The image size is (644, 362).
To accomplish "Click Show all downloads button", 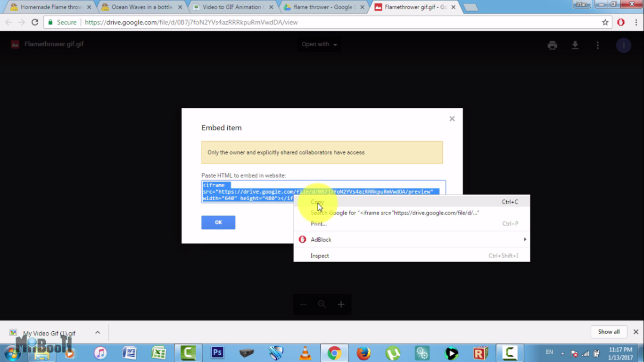I will tap(609, 332).
